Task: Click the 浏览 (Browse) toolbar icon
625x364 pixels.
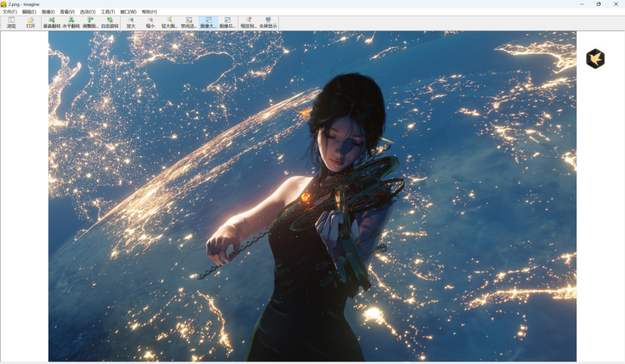Action: click(x=12, y=23)
